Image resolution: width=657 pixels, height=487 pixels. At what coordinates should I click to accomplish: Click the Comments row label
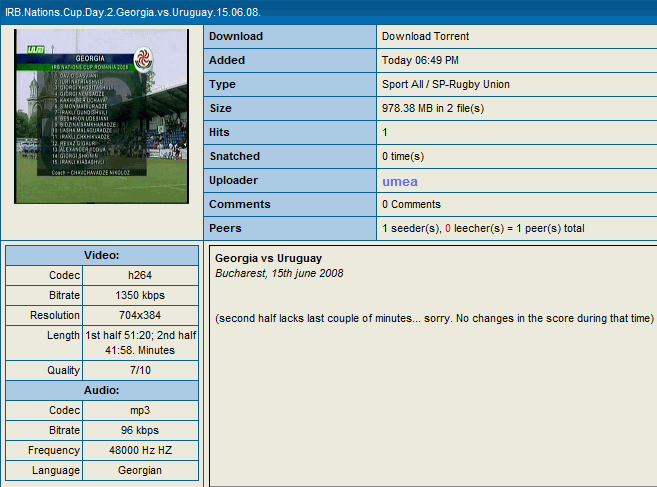click(x=240, y=204)
